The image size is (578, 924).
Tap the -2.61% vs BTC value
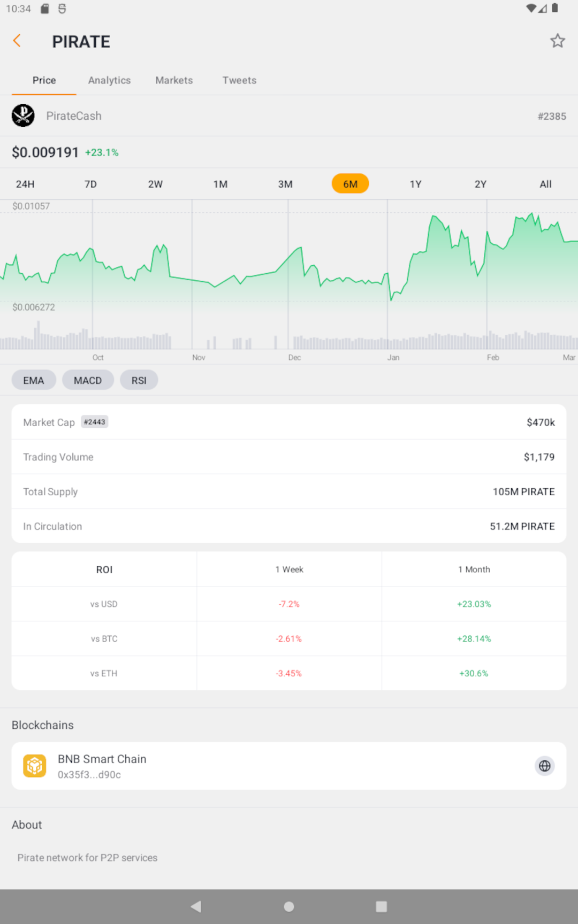[x=289, y=639]
